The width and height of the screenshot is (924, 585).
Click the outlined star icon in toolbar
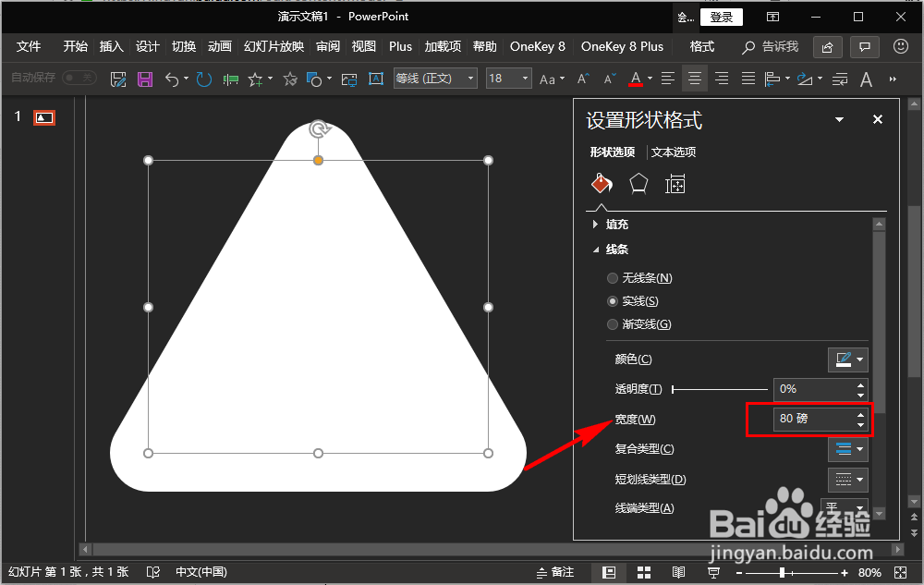point(290,79)
